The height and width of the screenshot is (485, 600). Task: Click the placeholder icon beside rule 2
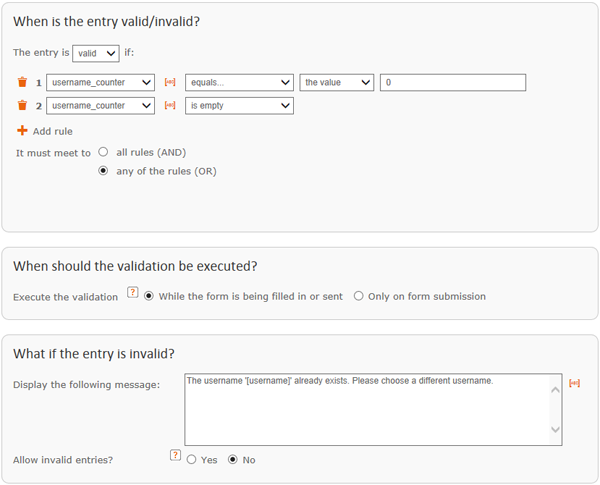tap(170, 105)
